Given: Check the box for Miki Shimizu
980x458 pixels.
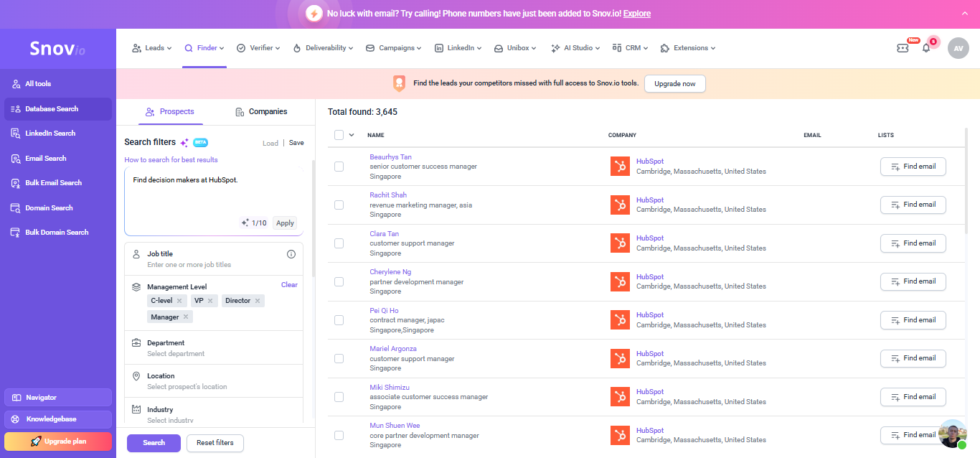Looking at the screenshot, I should coord(339,397).
